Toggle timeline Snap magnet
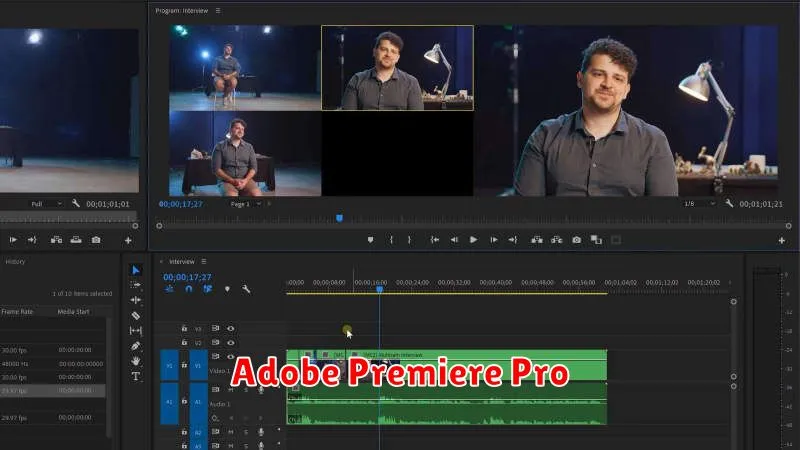The height and width of the screenshot is (450, 800). click(x=189, y=289)
